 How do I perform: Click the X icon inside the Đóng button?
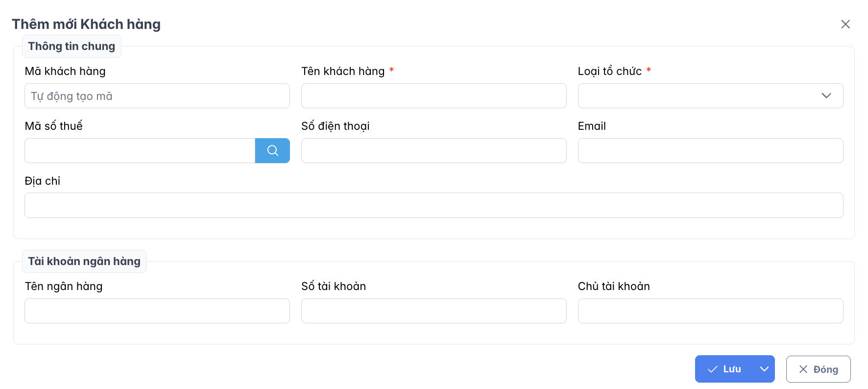coord(803,369)
